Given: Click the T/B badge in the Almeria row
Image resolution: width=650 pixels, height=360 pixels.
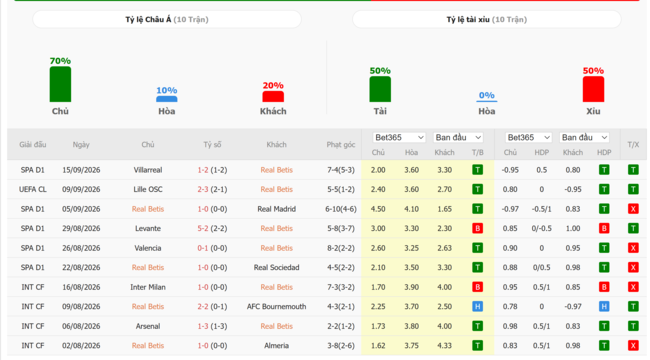Looking at the screenshot, I should coord(477,345).
